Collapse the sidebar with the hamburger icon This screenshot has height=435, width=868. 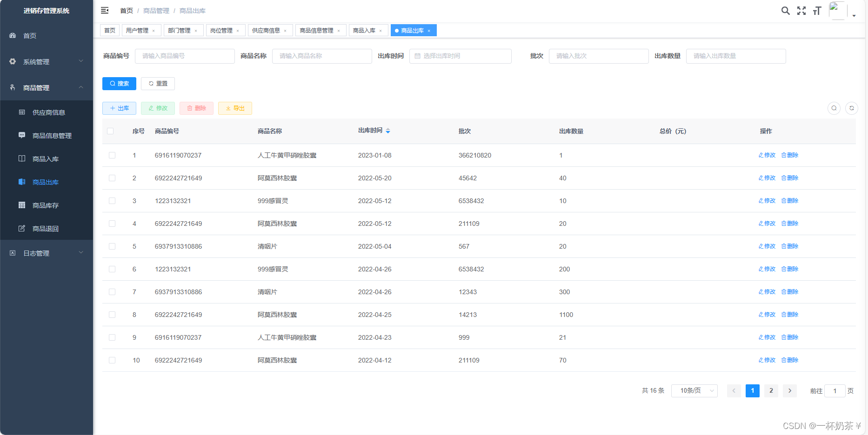(x=105, y=10)
